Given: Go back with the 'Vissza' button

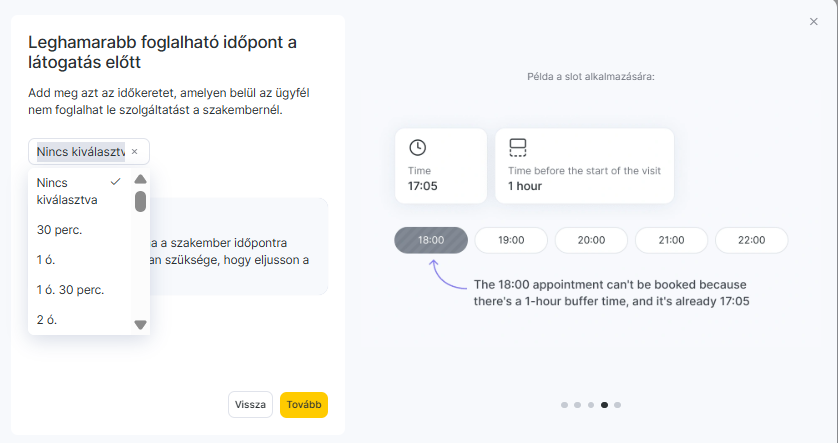Looking at the screenshot, I should 250,405.
